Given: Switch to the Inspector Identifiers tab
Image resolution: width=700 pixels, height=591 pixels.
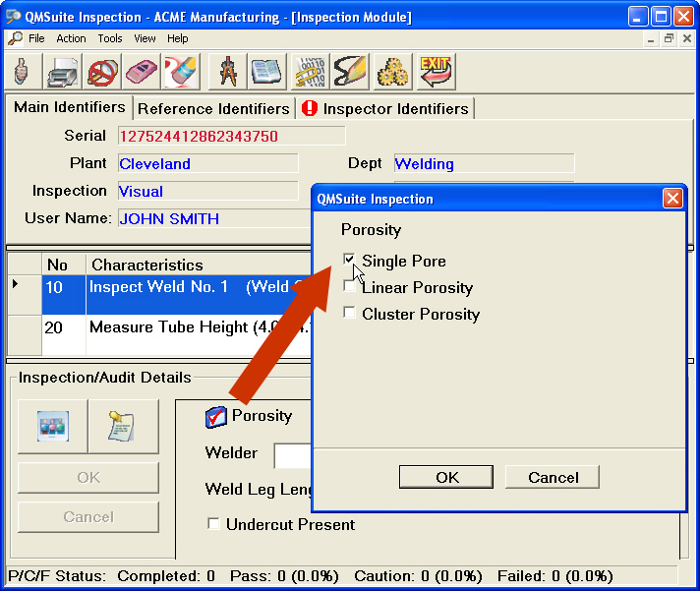Looking at the screenshot, I should [394, 108].
